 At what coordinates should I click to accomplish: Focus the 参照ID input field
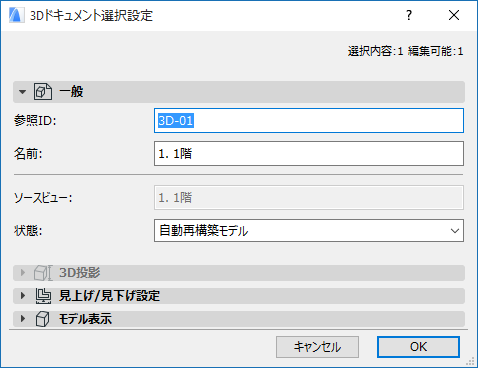(x=309, y=121)
